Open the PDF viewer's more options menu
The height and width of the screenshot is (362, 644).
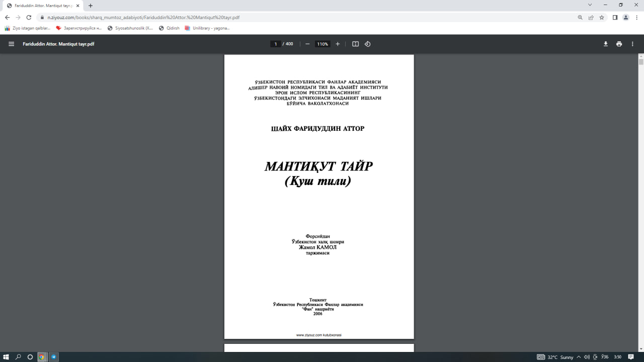click(632, 44)
